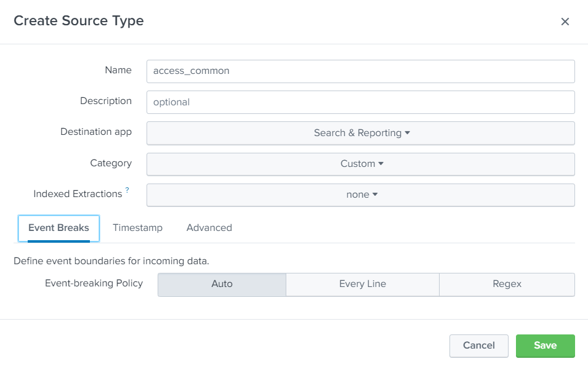Click the Define event boundaries help text

point(111,261)
